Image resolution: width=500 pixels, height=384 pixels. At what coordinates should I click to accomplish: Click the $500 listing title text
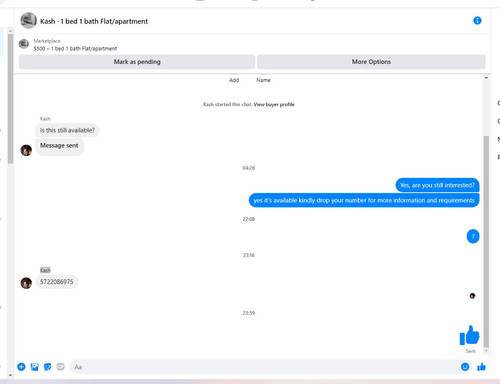[75, 48]
